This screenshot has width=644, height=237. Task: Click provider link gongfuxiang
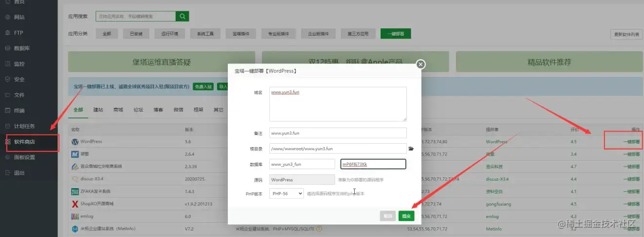tap(499, 204)
